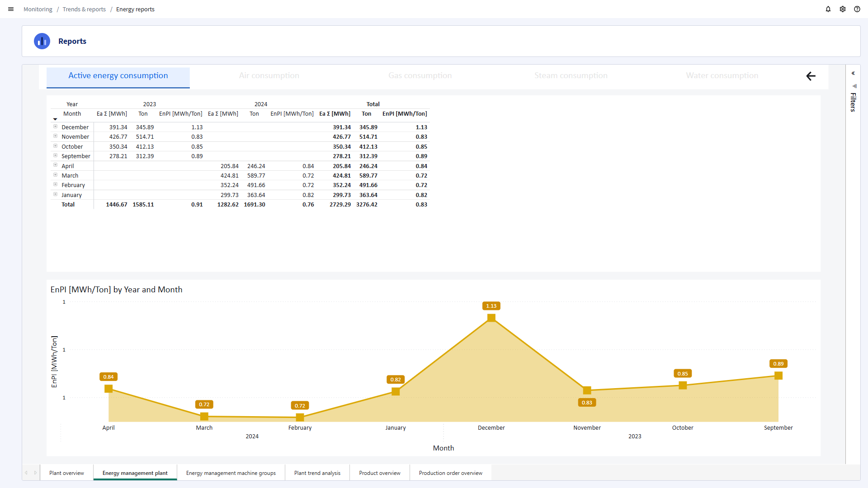Expand the January row
The width and height of the screenshot is (868, 488).
[55, 195]
